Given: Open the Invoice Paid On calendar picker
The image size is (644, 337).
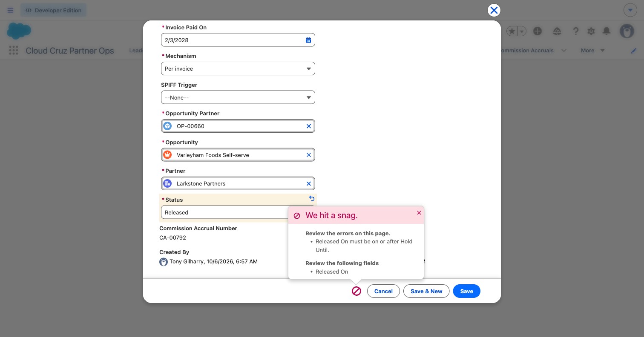Looking at the screenshot, I should point(308,40).
